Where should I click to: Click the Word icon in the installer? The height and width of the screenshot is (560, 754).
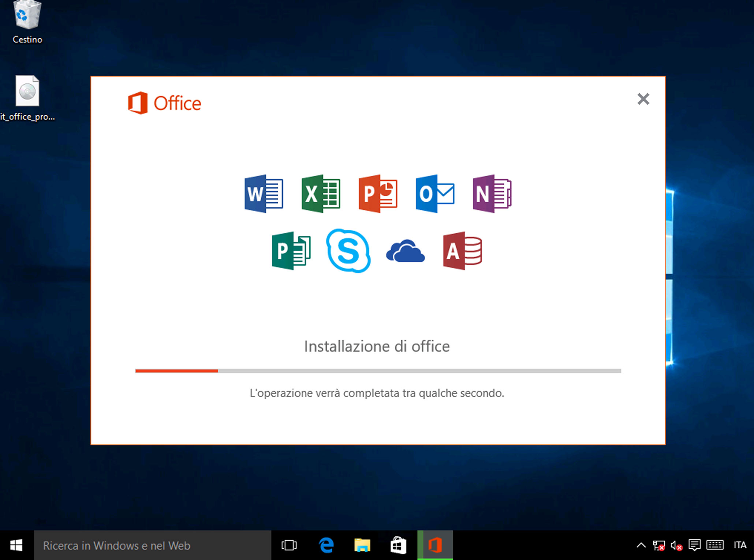(x=264, y=194)
